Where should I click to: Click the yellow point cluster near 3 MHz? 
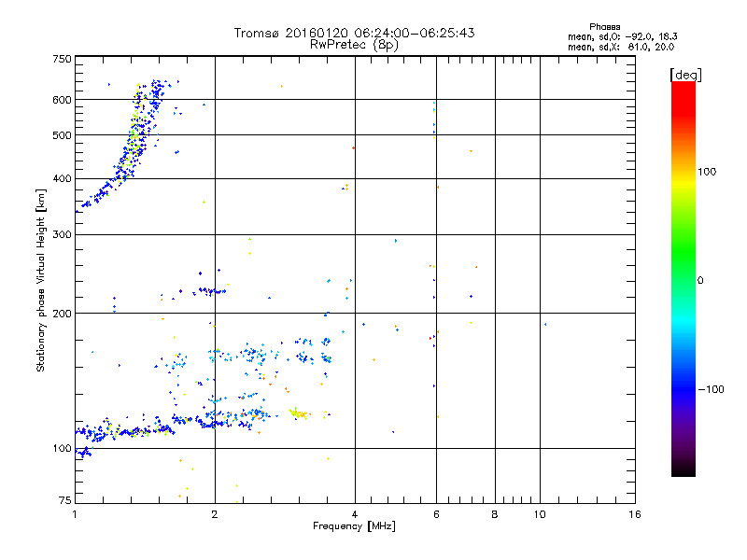(298, 413)
